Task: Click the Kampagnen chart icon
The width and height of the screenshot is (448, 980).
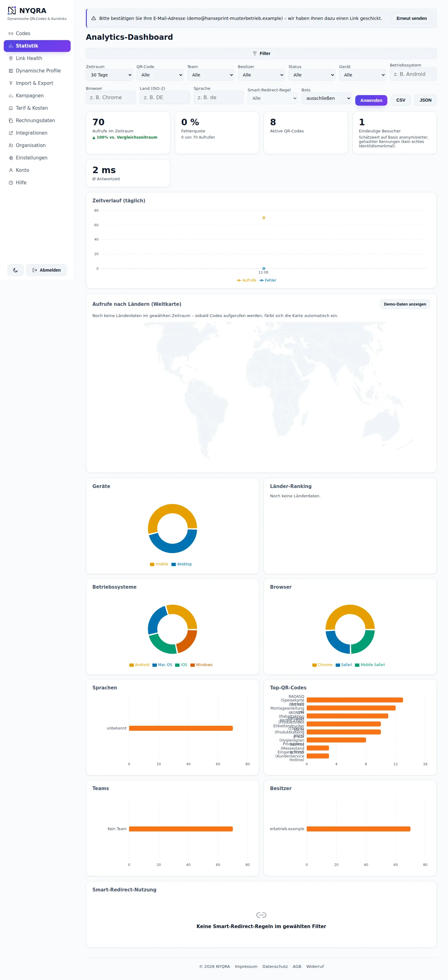Action: click(11, 95)
